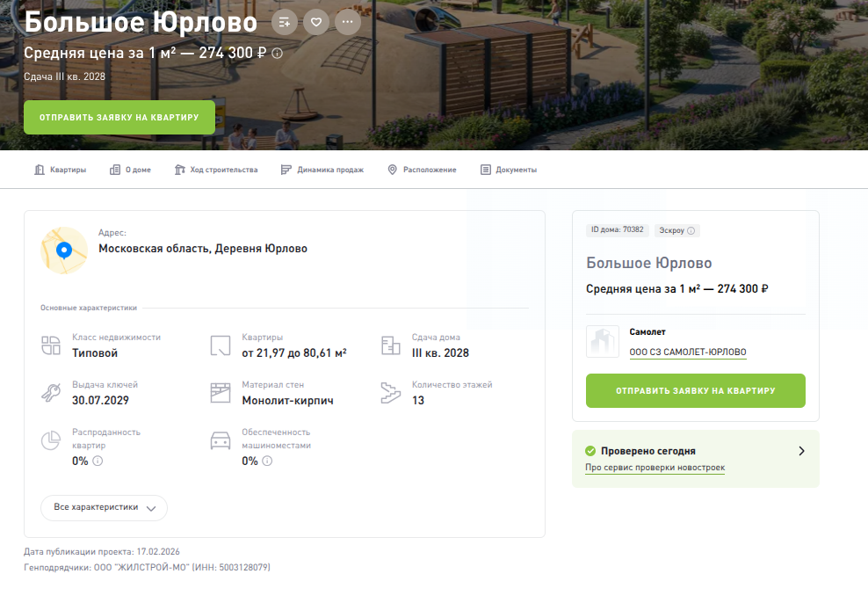Click info icon next to header average price
Screen dimensions: 868x603
point(278,54)
